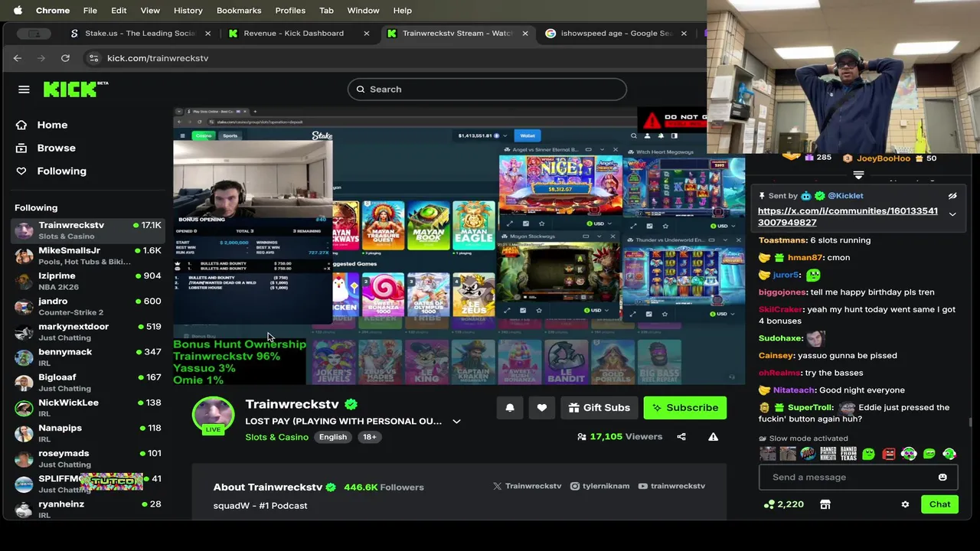The height and width of the screenshot is (551, 980).
Task: Open ryanheinz channel from sidebar
Action: (x=87, y=508)
